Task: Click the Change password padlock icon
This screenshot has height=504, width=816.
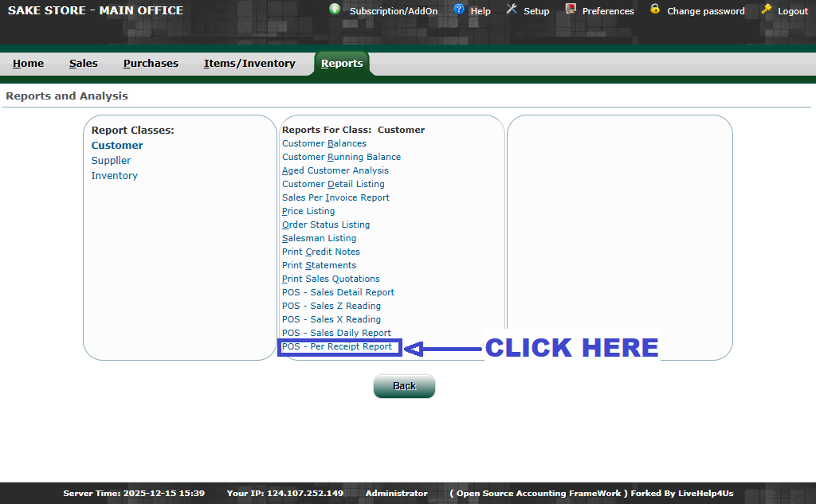Action: point(655,10)
